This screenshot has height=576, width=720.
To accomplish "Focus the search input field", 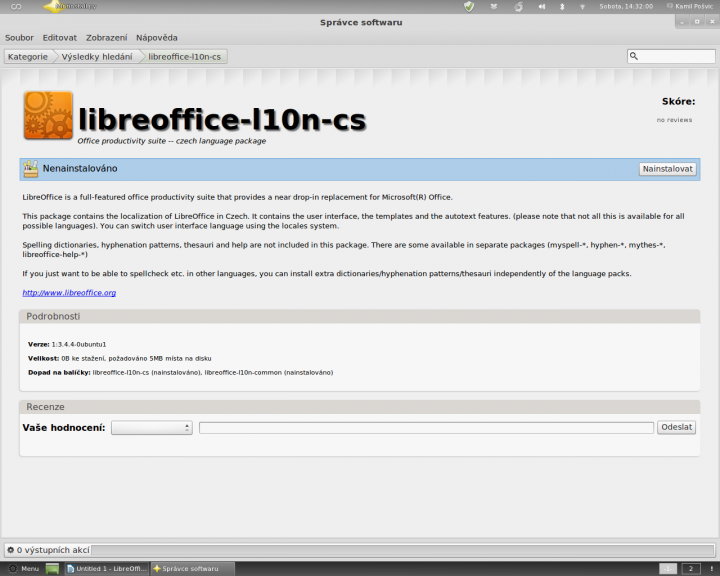I will point(671,56).
